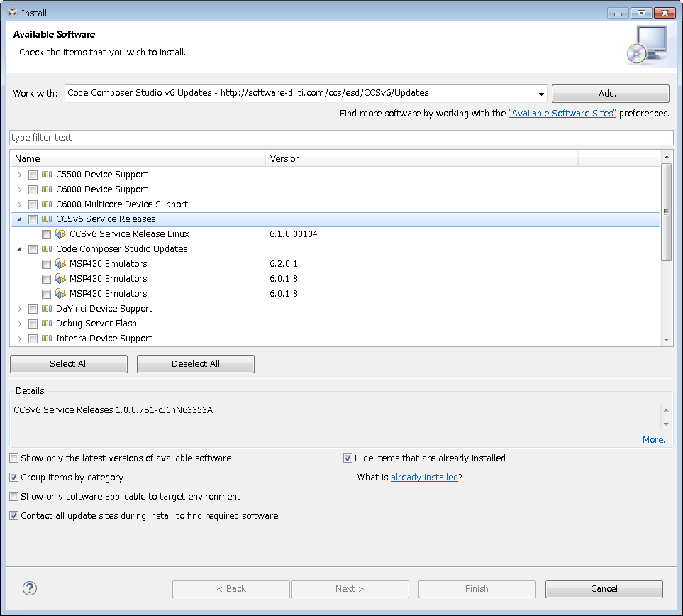Open the already installed link
The image size is (683, 616).
point(424,478)
